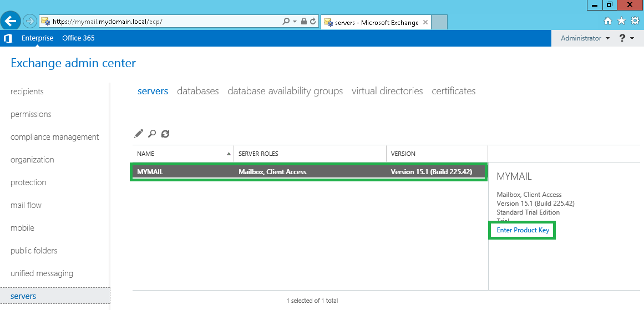Click the NAME column sort arrow
The width and height of the screenshot is (644, 320).
click(x=229, y=154)
